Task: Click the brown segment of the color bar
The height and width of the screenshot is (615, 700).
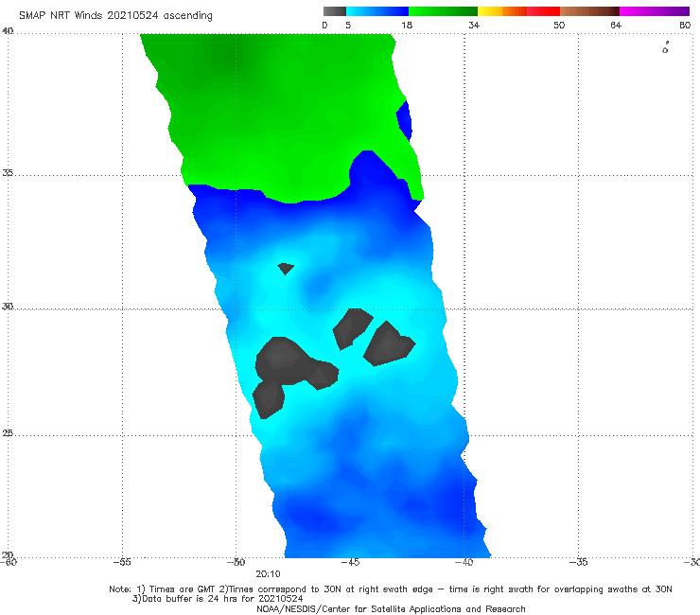Action: tap(589, 11)
